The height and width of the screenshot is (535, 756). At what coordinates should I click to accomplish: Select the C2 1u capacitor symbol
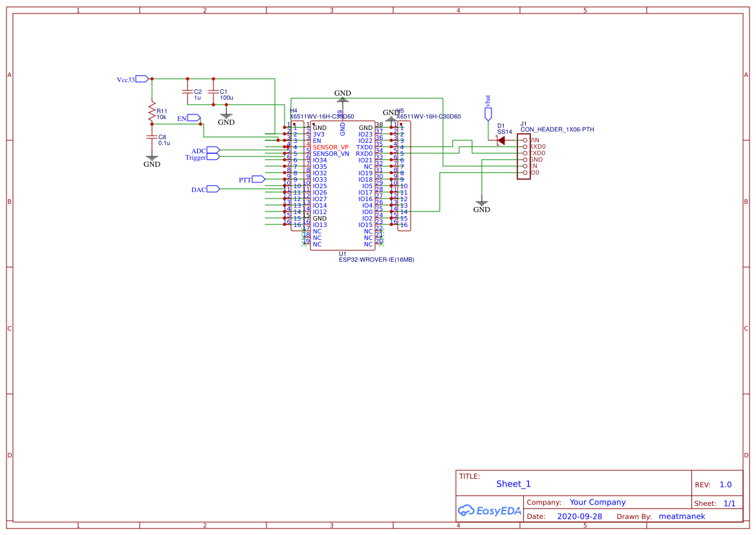coord(188,92)
